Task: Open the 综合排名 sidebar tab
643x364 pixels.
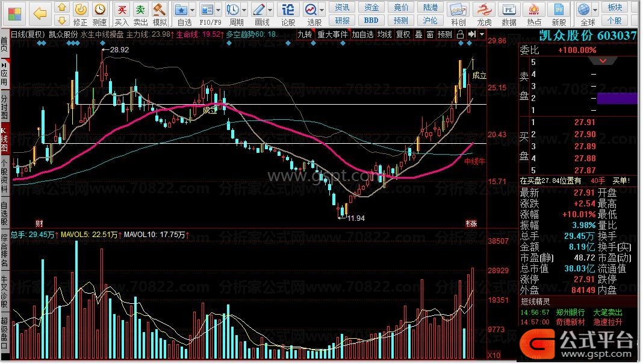Action: point(4,250)
